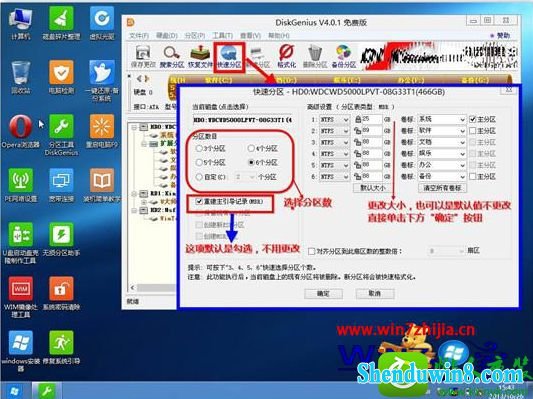Click the 保存更改 (Save changes) toolbar icon
Viewport: 533px width, 399px height.
point(143,56)
